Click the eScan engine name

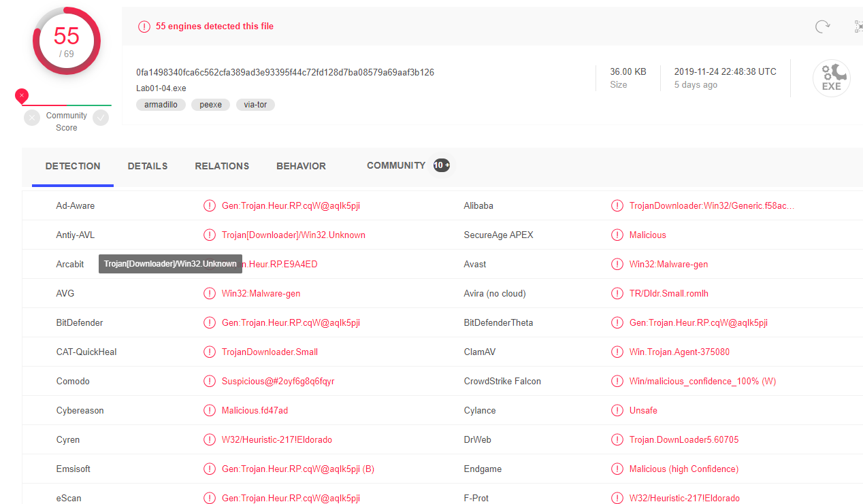click(x=69, y=498)
